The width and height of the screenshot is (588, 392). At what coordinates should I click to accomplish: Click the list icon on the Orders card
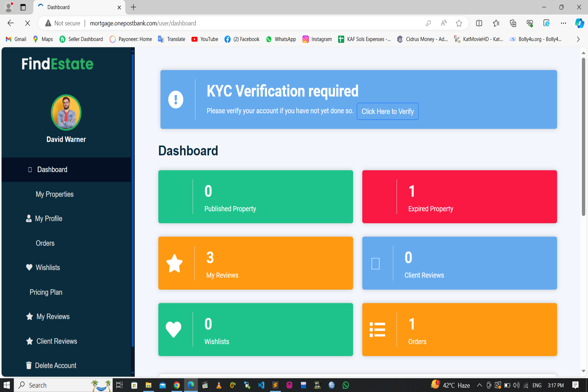click(x=377, y=330)
